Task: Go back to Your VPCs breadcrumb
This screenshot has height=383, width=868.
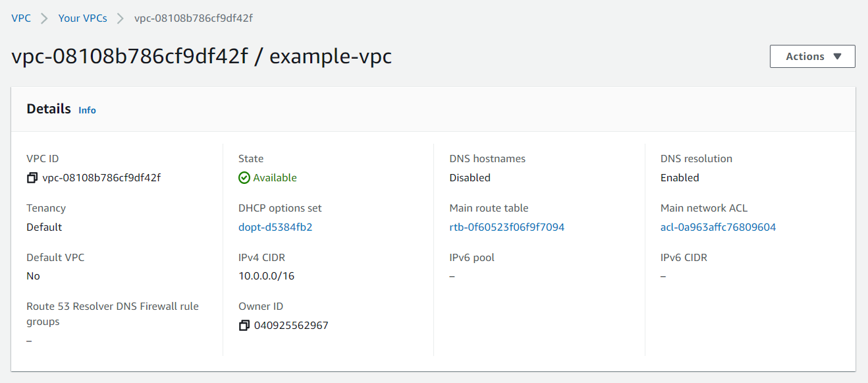Action: pyautogui.click(x=82, y=18)
